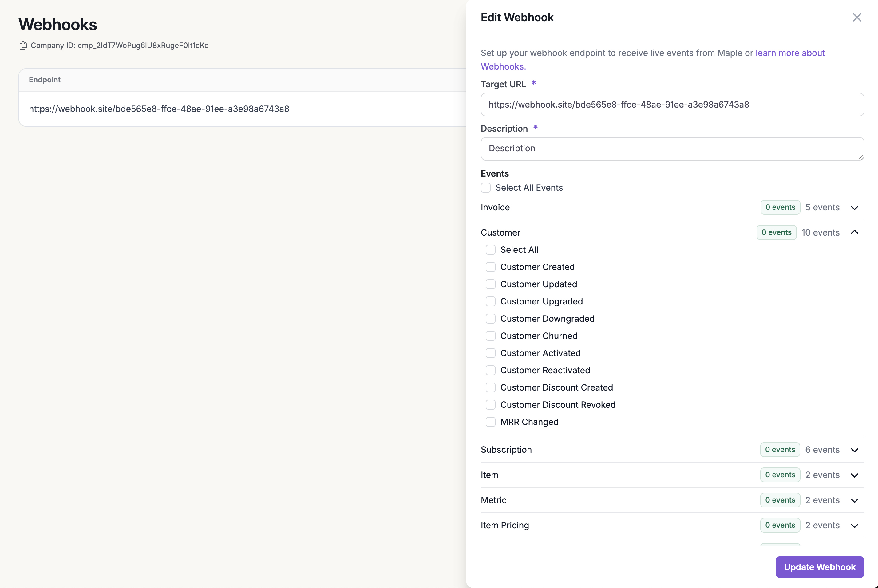This screenshot has width=878, height=588.
Task: Enable the Customer Created event
Action: 490,267
